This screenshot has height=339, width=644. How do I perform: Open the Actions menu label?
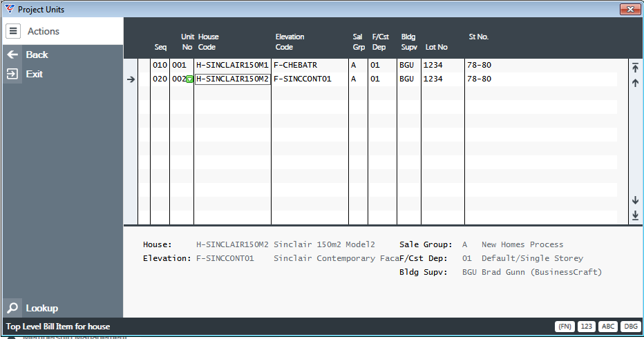[43, 31]
